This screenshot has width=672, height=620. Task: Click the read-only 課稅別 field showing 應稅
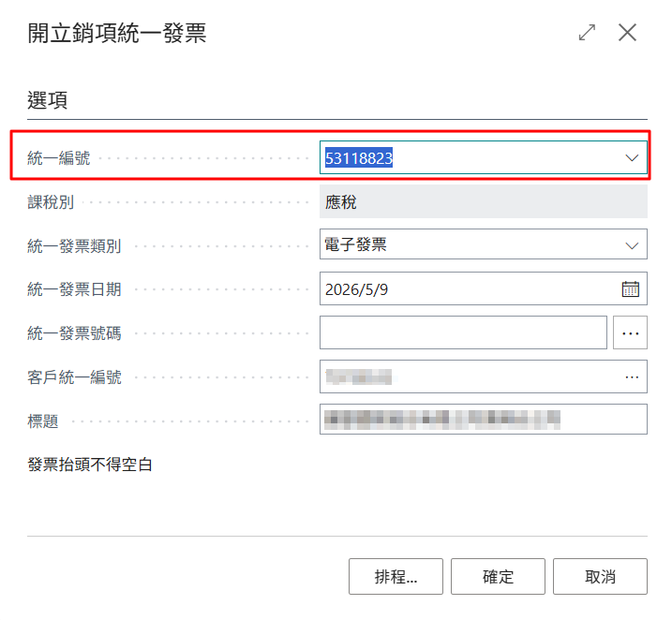click(484, 201)
